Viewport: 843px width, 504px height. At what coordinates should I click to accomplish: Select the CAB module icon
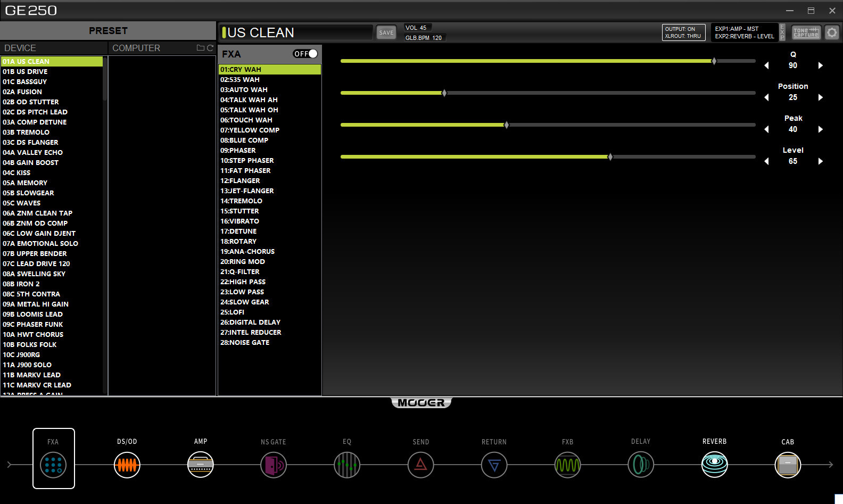[788, 465]
